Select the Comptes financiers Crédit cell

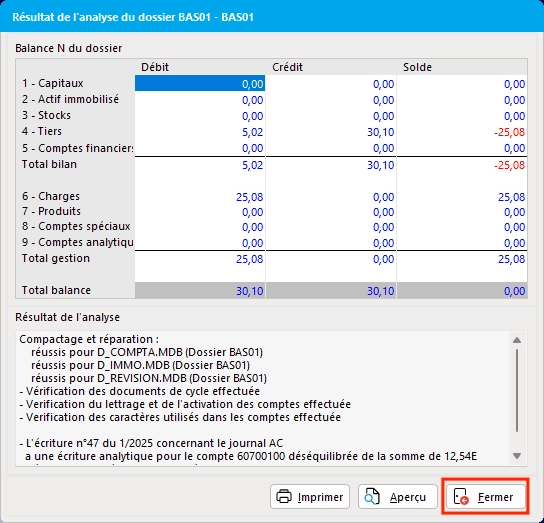coord(331,148)
